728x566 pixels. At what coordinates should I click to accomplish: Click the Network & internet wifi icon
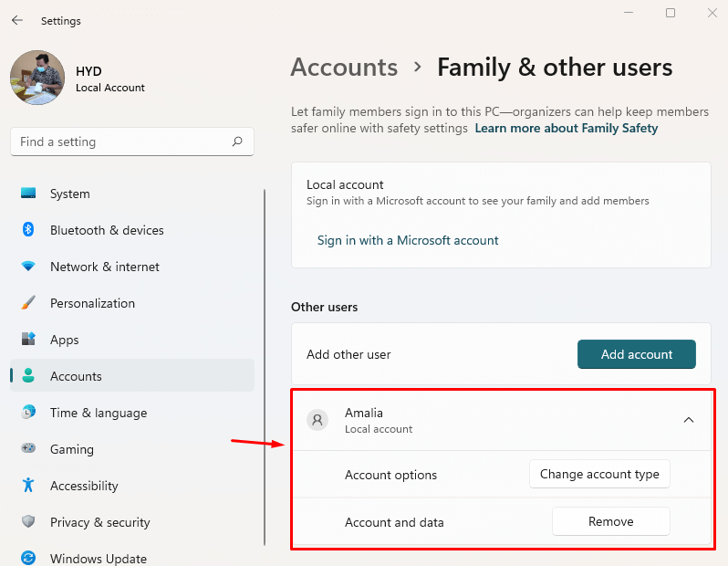tap(28, 267)
